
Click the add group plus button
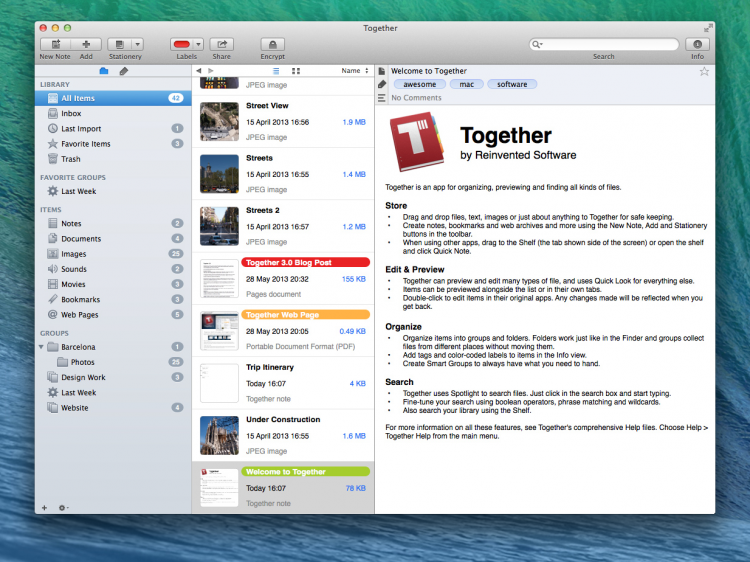[44, 508]
